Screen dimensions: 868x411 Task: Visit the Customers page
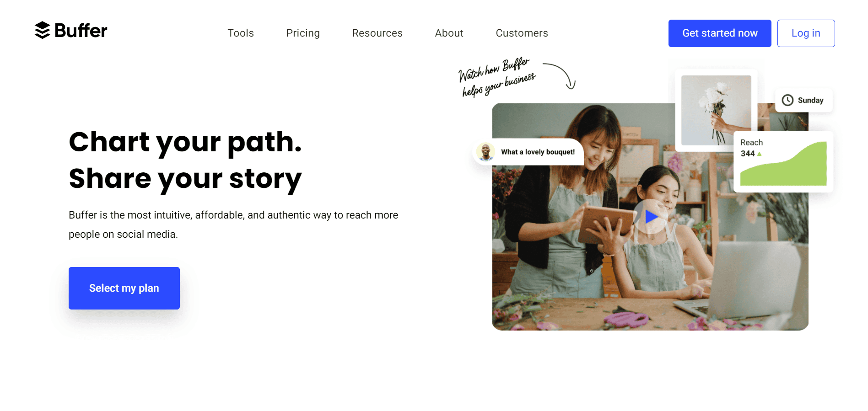tap(522, 33)
